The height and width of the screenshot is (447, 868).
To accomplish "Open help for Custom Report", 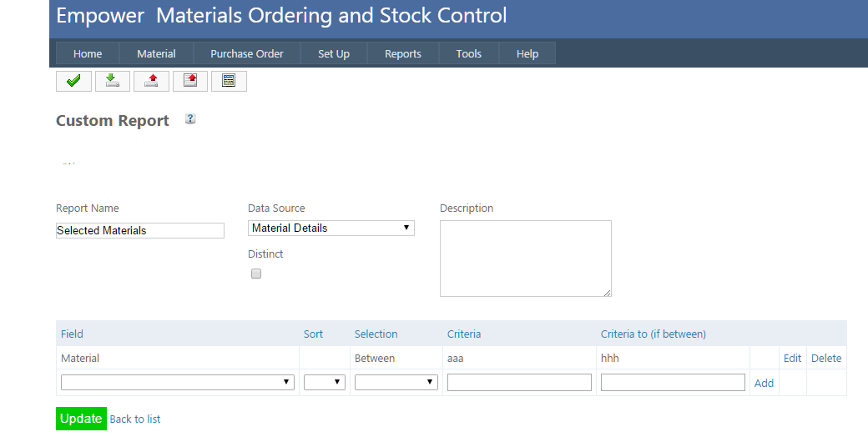I will (x=190, y=119).
